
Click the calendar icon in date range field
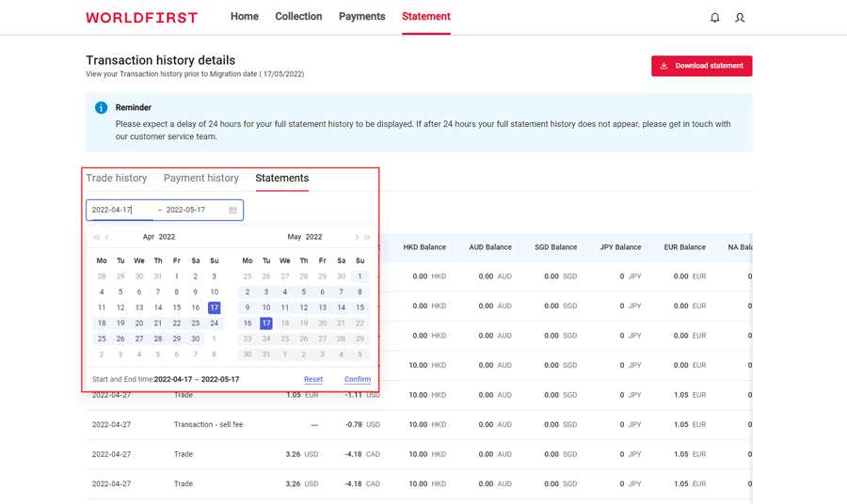[232, 210]
